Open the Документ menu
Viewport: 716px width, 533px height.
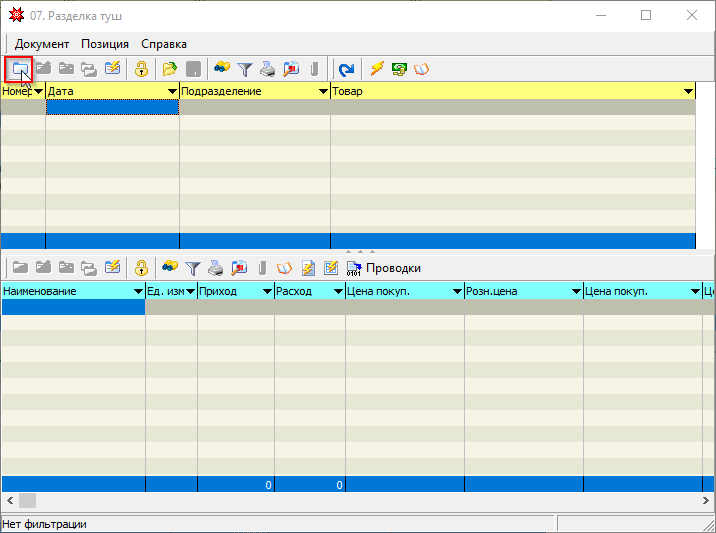coord(42,44)
